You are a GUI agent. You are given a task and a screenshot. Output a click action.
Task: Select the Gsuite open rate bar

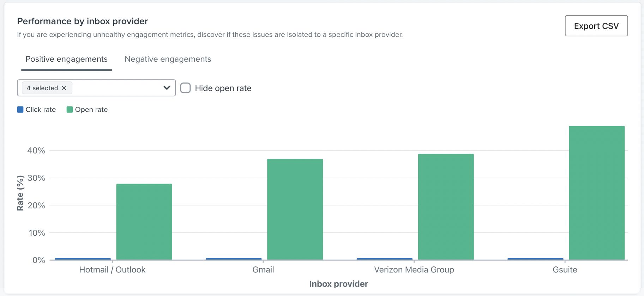pyautogui.click(x=596, y=192)
